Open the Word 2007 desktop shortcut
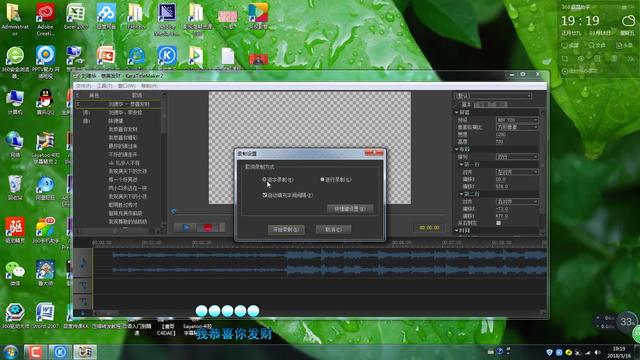Viewport: 640px width, 360px height. point(45,316)
